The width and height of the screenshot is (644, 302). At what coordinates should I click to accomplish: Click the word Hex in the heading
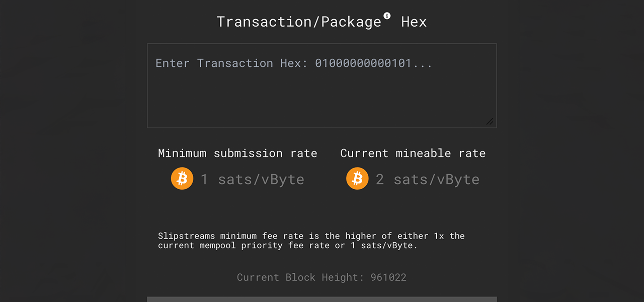(x=414, y=22)
